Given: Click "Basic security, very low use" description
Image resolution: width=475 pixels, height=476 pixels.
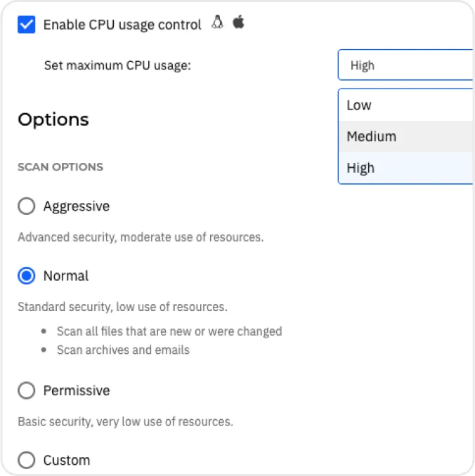Looking at the screenshot, I should (125, 422).
